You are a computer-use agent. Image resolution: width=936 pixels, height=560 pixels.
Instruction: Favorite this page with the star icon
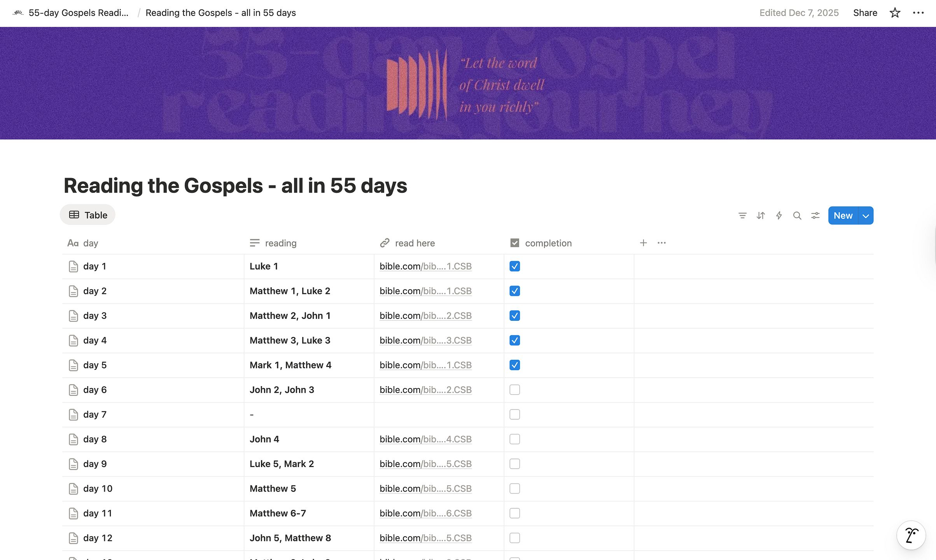[x=895, y=13]
